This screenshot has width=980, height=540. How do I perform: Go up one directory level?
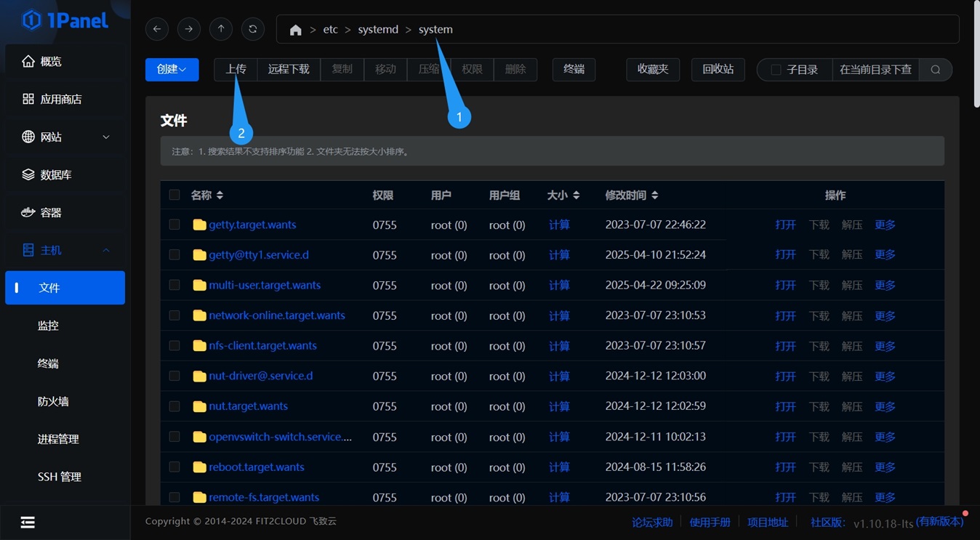point(221,29)
